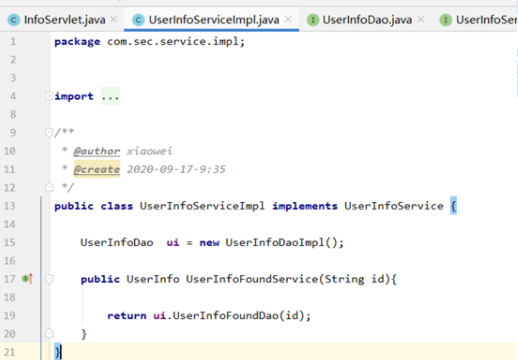Click the UserInfoService interface name on line 13
Viewport: 518px width, 360px height.
pyautogui.click(x=394, y=206)
